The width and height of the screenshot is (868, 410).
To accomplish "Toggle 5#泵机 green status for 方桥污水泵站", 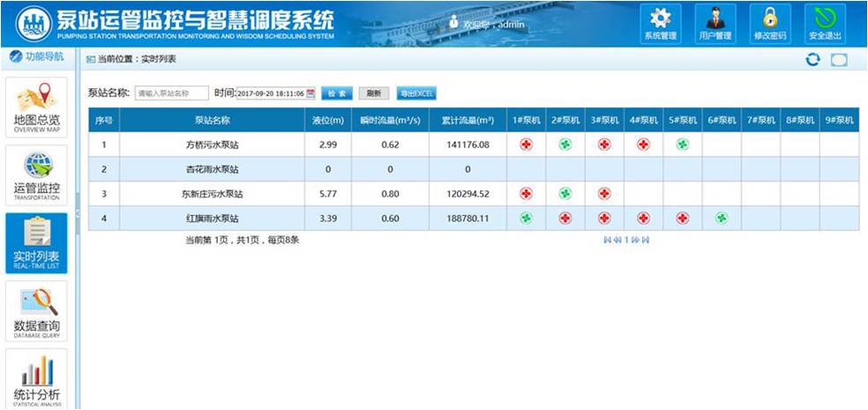I will pyautogui.click(x=682, y=145).
